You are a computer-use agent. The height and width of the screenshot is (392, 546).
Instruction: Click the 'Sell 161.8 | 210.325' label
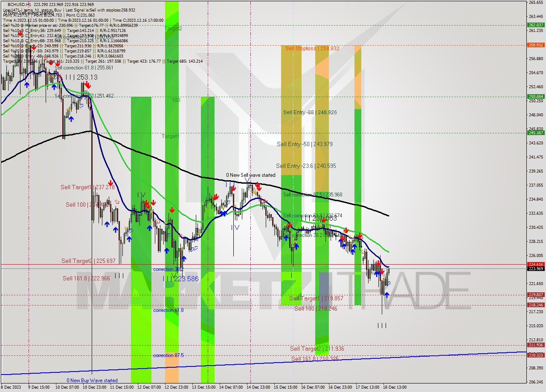(315, 359)
